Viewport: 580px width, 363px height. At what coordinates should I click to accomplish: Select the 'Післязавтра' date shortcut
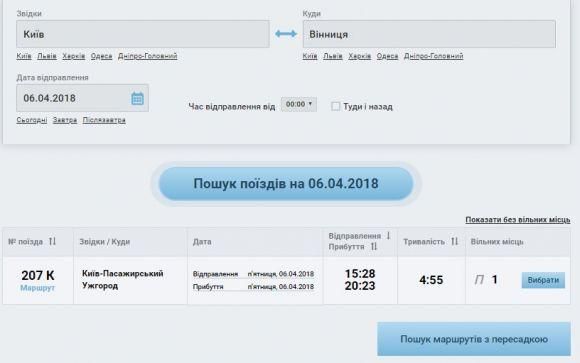(104, 120)
